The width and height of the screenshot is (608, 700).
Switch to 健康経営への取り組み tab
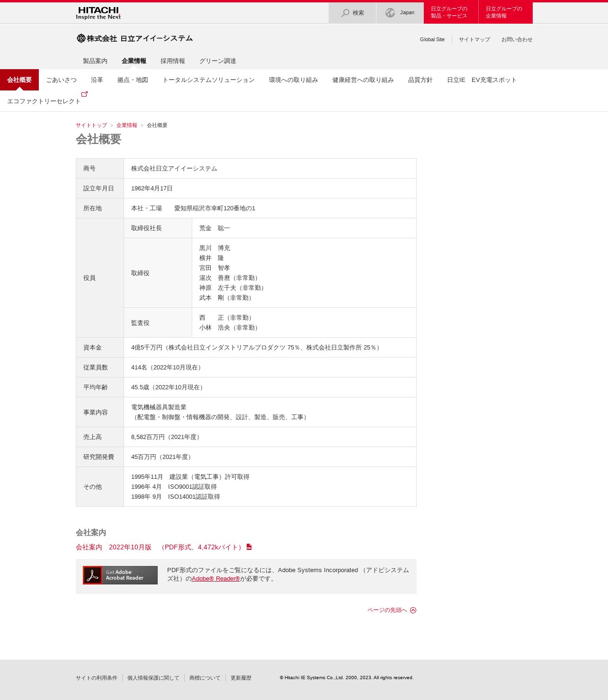[x=363, y=80]
